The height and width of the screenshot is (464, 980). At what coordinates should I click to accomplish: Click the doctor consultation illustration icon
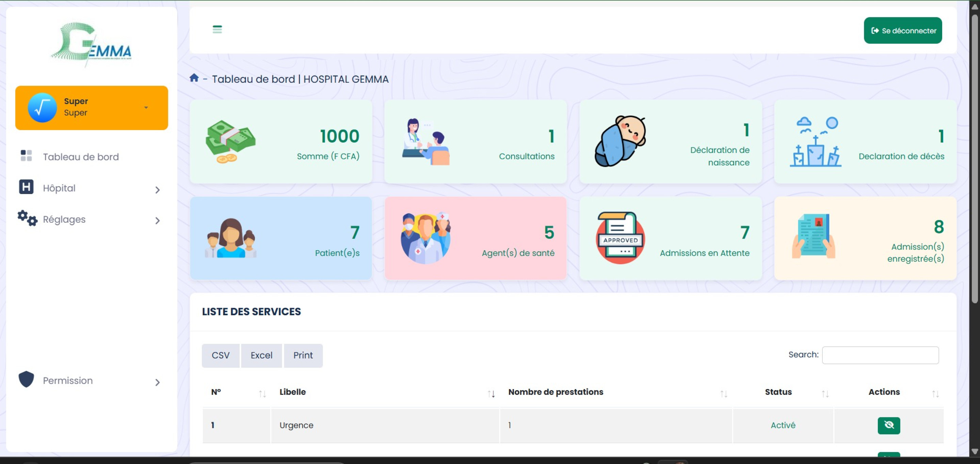426,142
